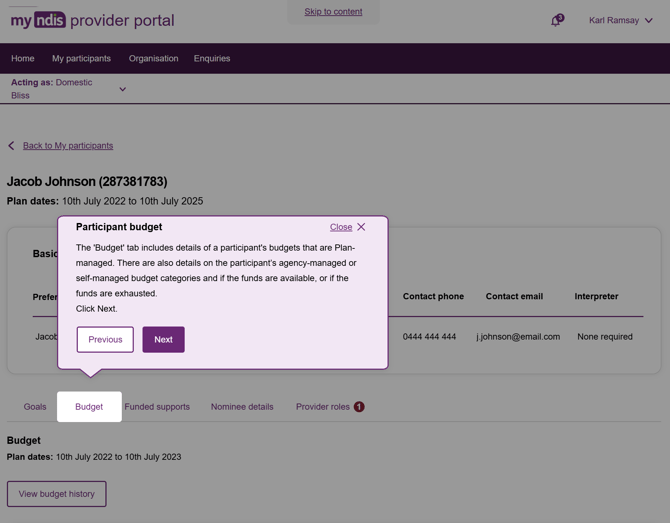Open My participants in navigation bar
This screenshot has height=523, width=670.
click(x=81, y=59)
